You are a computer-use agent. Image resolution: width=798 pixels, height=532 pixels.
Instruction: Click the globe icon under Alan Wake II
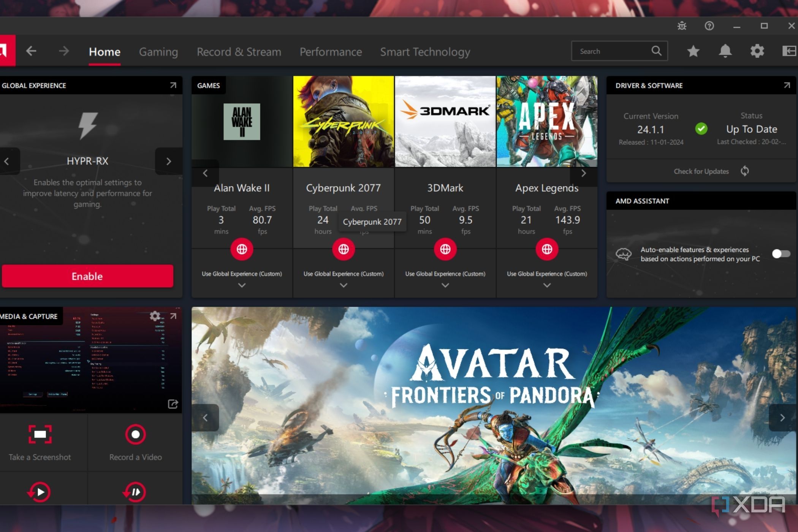[242, 249]
